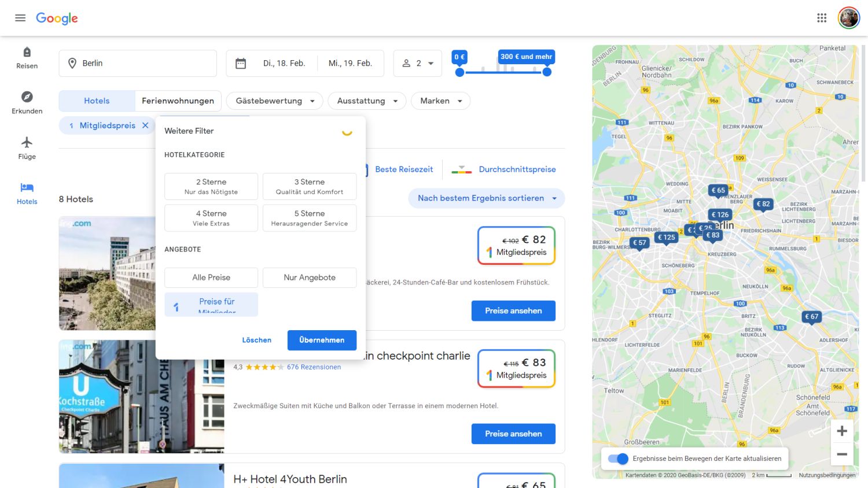Open the sort by best result dropdown
Image resolution: width=868 pixels, height=488 pixels.
tap(487, 198)
